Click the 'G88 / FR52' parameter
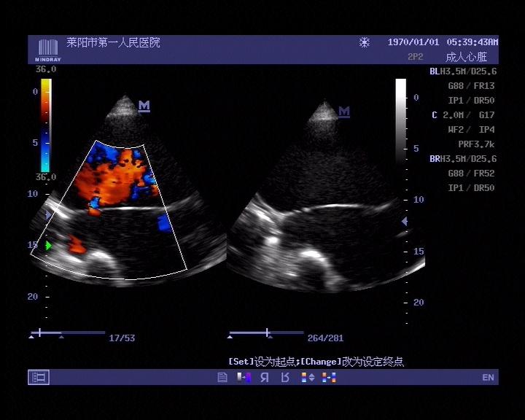This screenshot has height=420, width=525. [x=472, y=174]
